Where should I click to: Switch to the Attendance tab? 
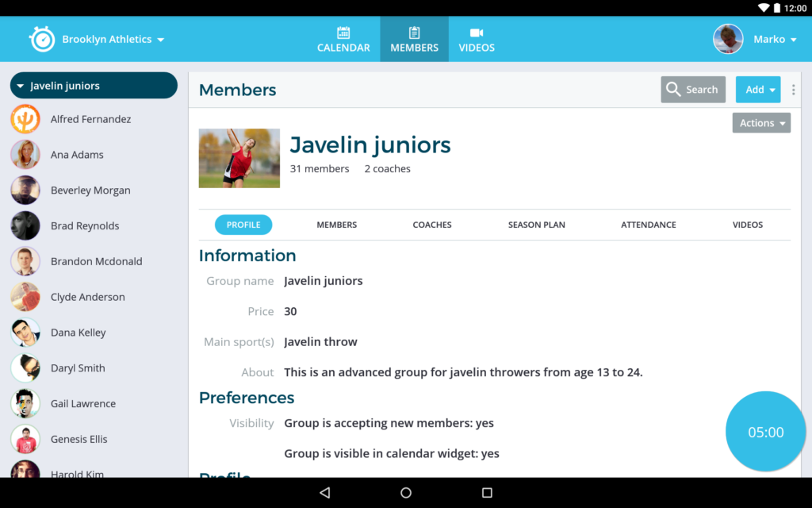click(648, 225)
